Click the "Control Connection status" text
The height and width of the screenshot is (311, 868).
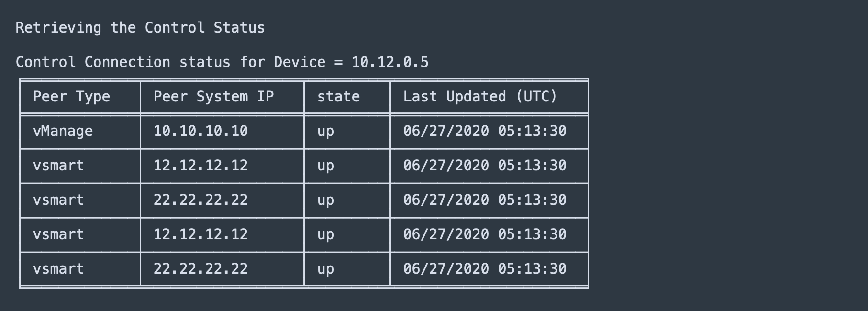(122, 62)
